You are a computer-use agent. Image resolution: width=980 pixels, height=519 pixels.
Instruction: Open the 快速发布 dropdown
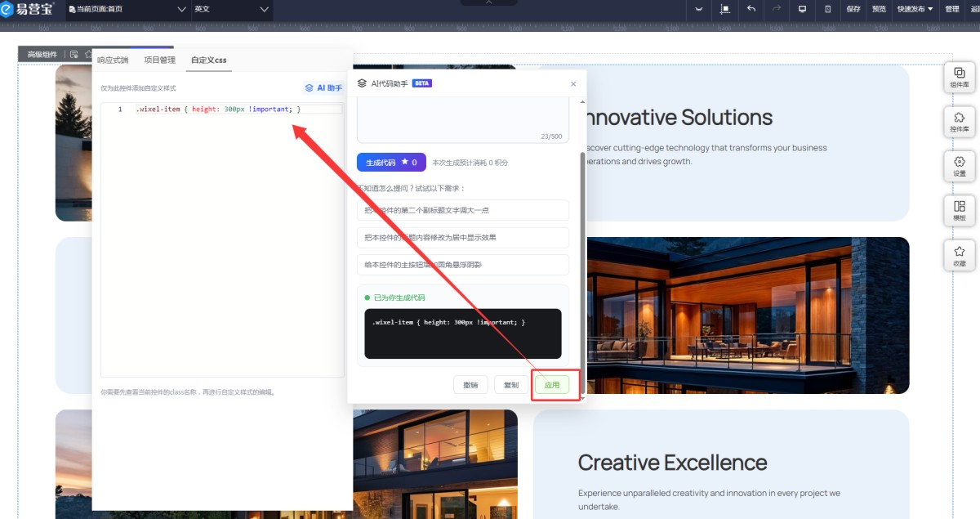pos(915,9)
